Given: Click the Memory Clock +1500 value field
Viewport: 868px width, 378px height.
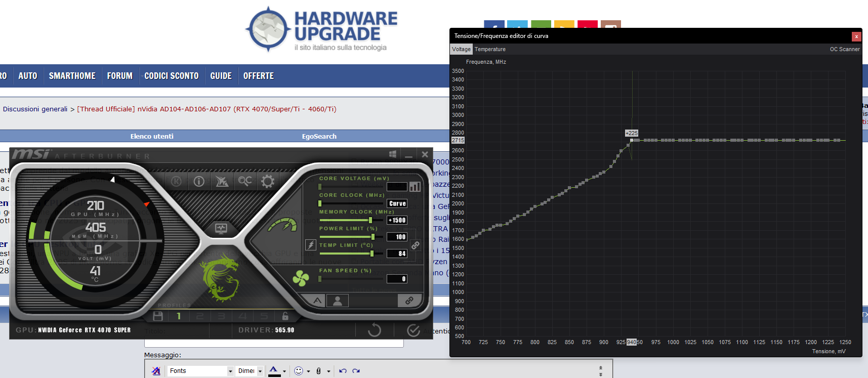Looking at the screenshot, I should coord(397,220).
